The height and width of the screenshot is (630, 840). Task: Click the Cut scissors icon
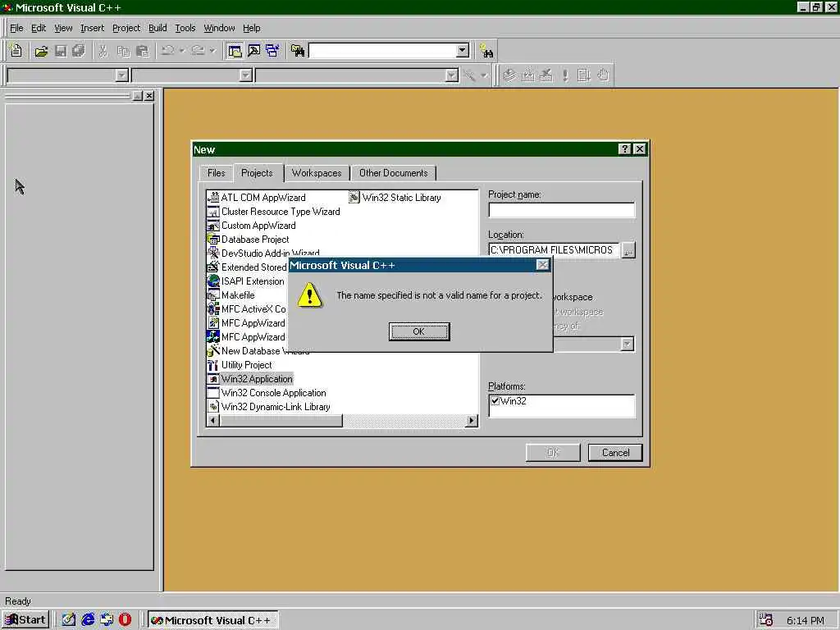coord(103,51)
